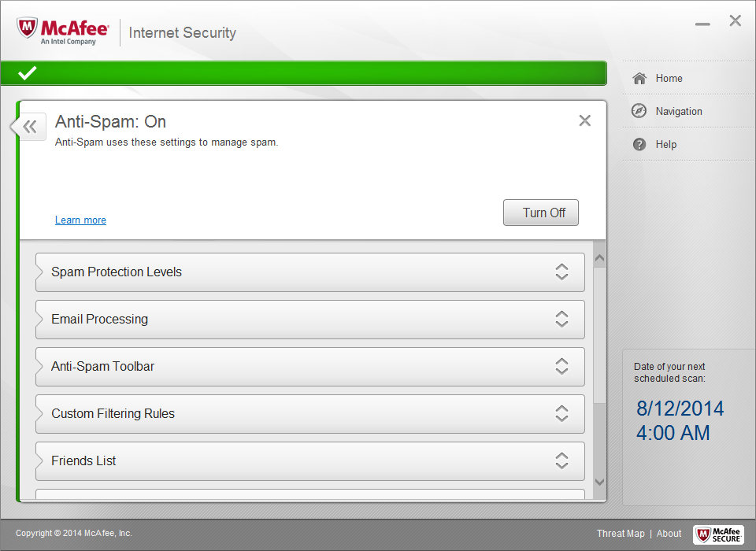
Task: Open the About link
Action: [669, 533]
